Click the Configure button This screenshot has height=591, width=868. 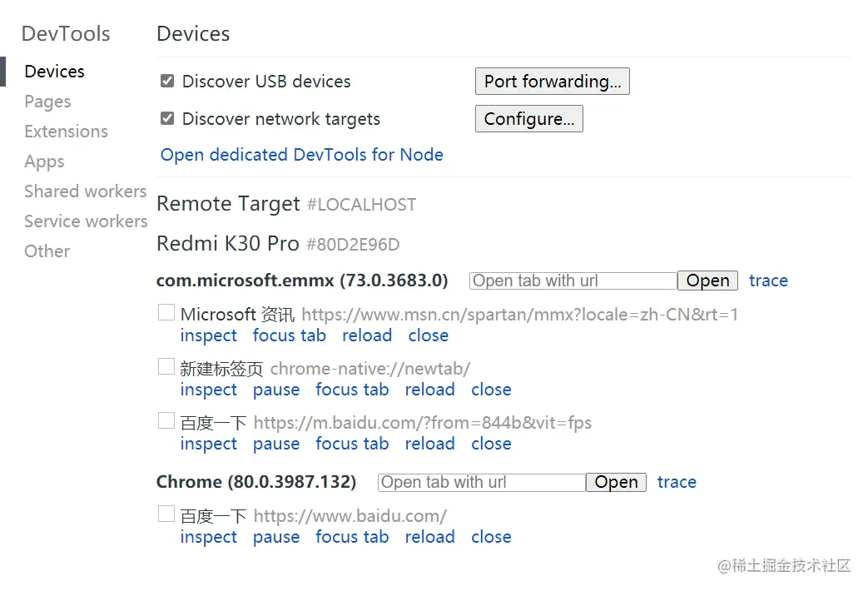(529, 118)
